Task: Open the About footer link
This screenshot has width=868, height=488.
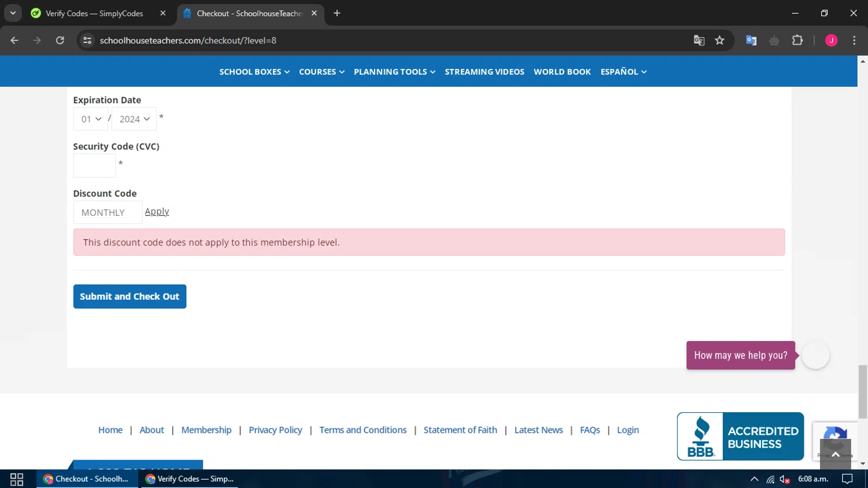Action: [152, 430]
